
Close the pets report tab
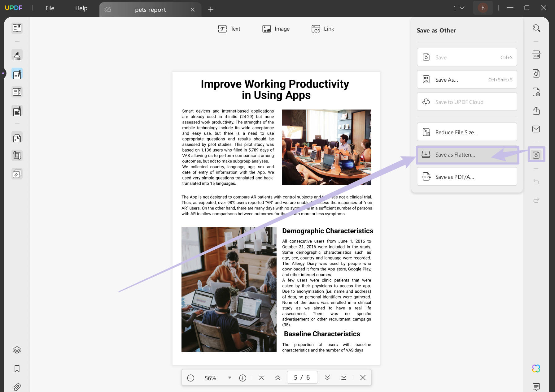tap(193, 10)
